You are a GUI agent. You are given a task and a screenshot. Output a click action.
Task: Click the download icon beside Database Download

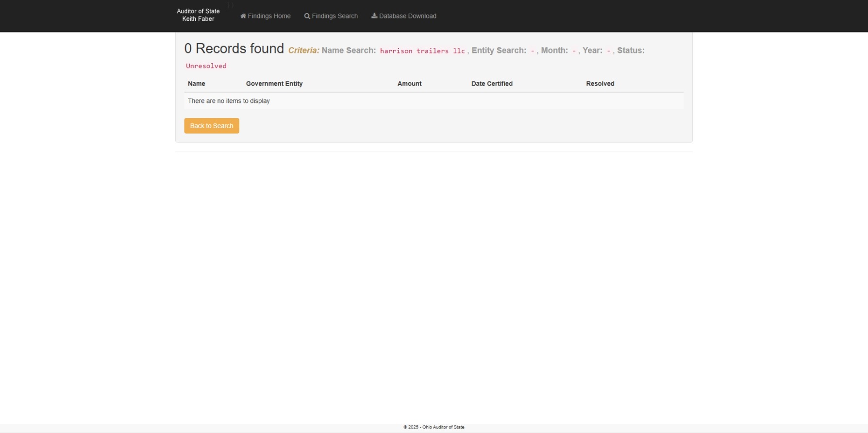[374, 16]
